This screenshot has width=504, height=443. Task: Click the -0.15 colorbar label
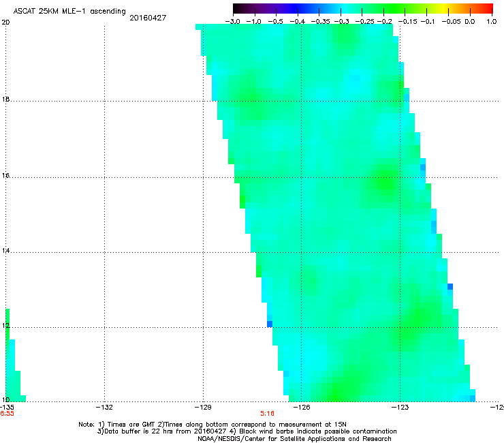tap(407, 22)
